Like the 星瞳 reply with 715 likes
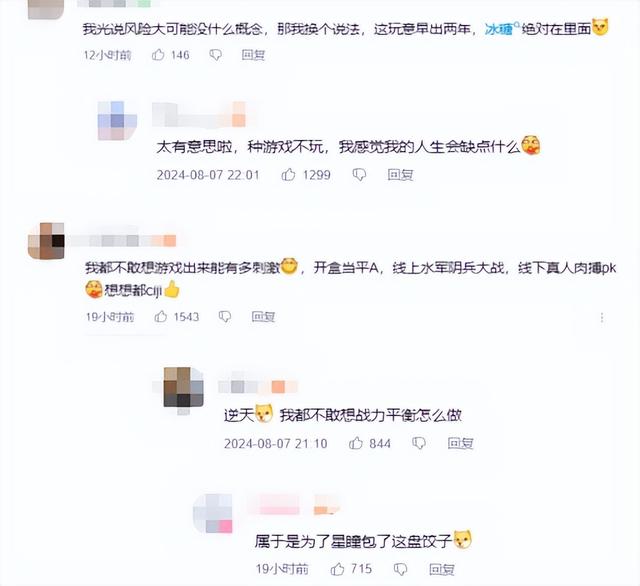Viewport: 640px width, 586px height. (337, 568)
